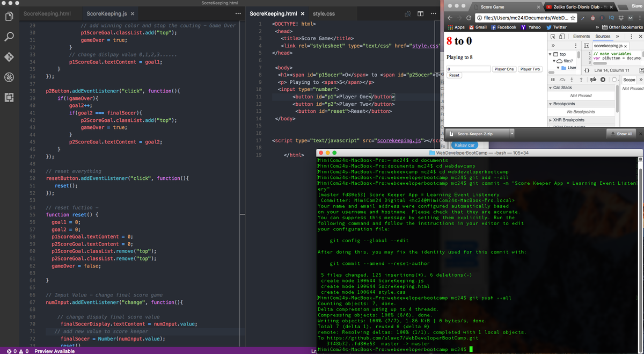Click the IQ extension icon in Chrome
The image size is (644, 354).
click(611, 18)
